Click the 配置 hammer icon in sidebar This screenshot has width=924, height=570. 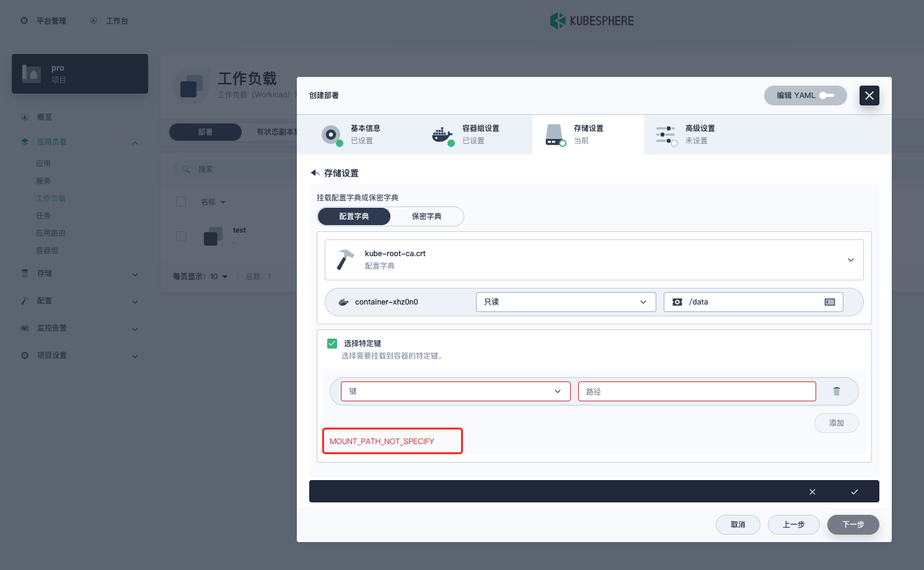[x=25, y=300]
